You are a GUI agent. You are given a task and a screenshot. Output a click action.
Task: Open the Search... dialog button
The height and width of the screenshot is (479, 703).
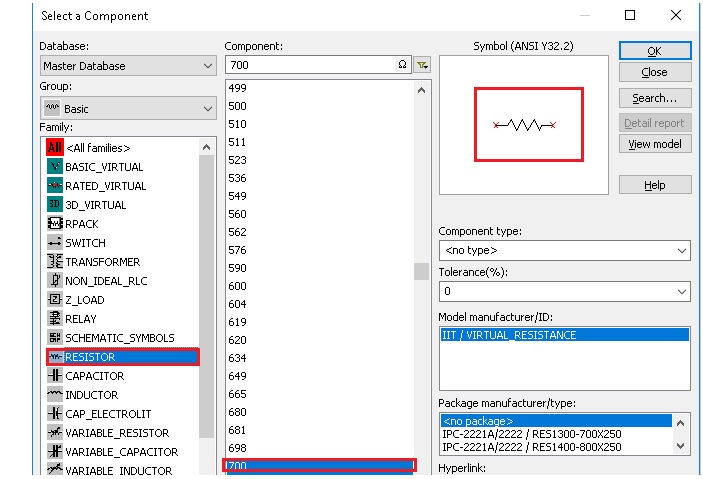coord(655,98)
